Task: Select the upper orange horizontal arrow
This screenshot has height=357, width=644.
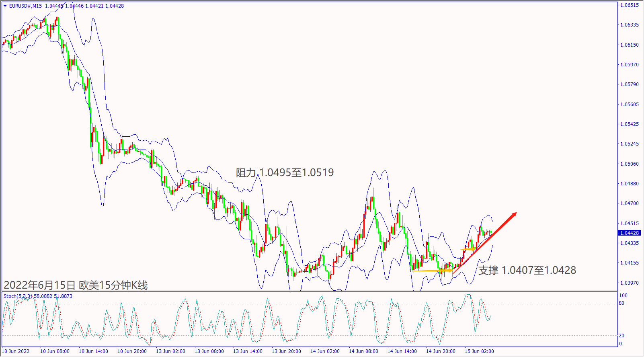Action: 468,249
